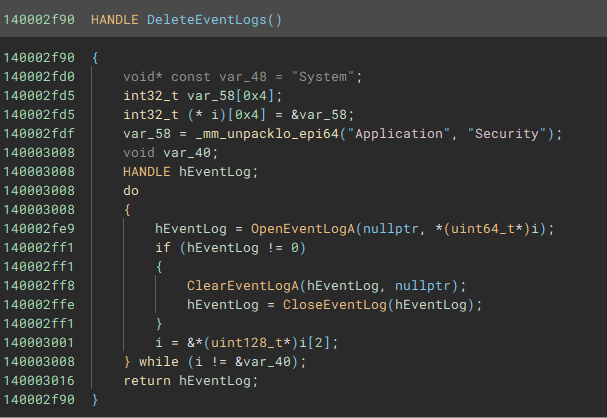Click the var_40 variable in void declaration
This screenshot has height=418, width=607.
point(185,153)
